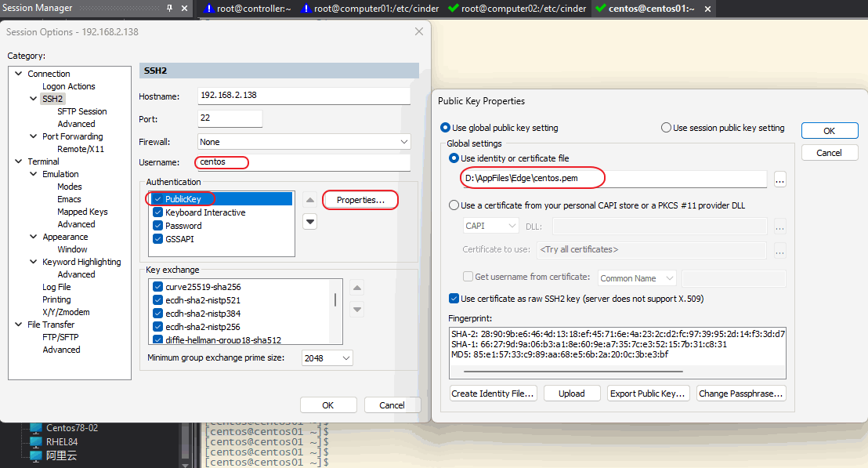This screenshot has width=868, height=468.
Task: Click the browse button beside centos.pem path
Action: (x=779, y=180)
